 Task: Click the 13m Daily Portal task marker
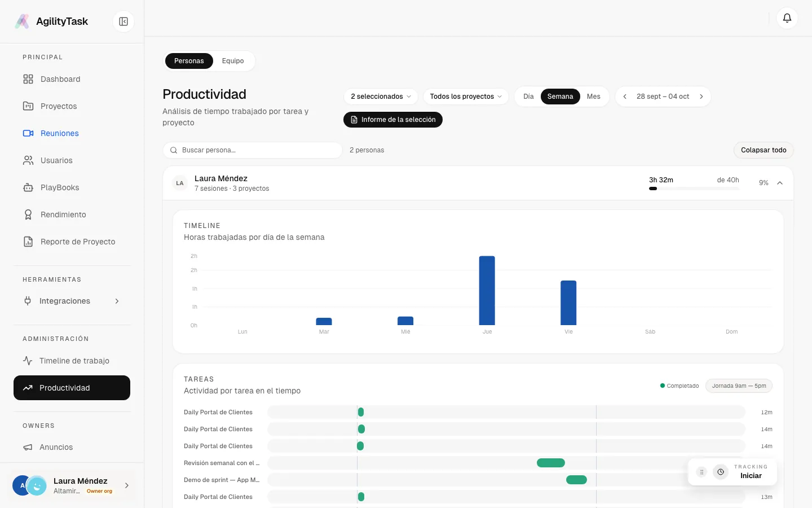pos(361,497)
